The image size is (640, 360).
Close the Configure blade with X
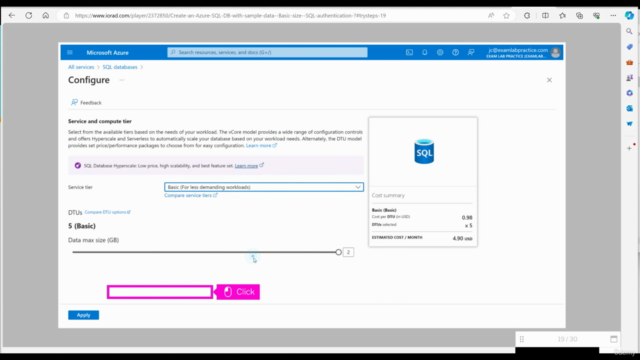point(549,80)
